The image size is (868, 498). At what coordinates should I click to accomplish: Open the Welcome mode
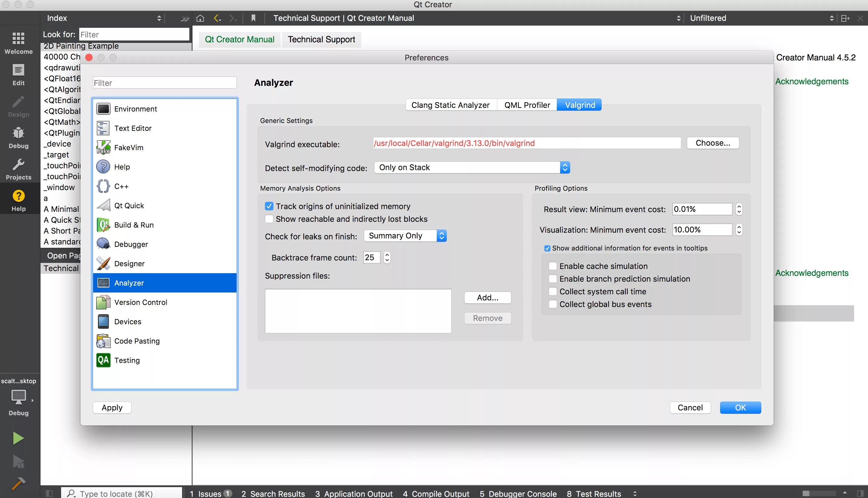tap(18, 43)
